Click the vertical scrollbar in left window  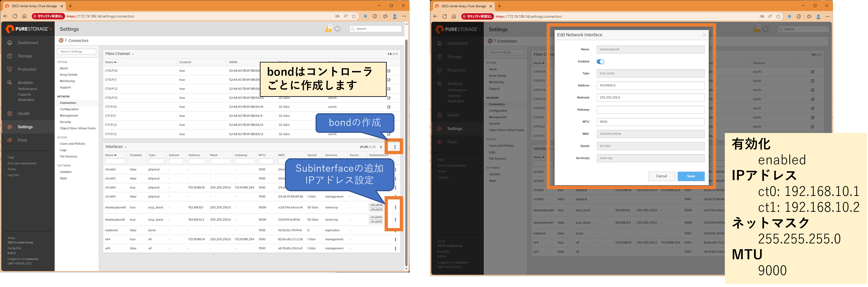[406, 152]
